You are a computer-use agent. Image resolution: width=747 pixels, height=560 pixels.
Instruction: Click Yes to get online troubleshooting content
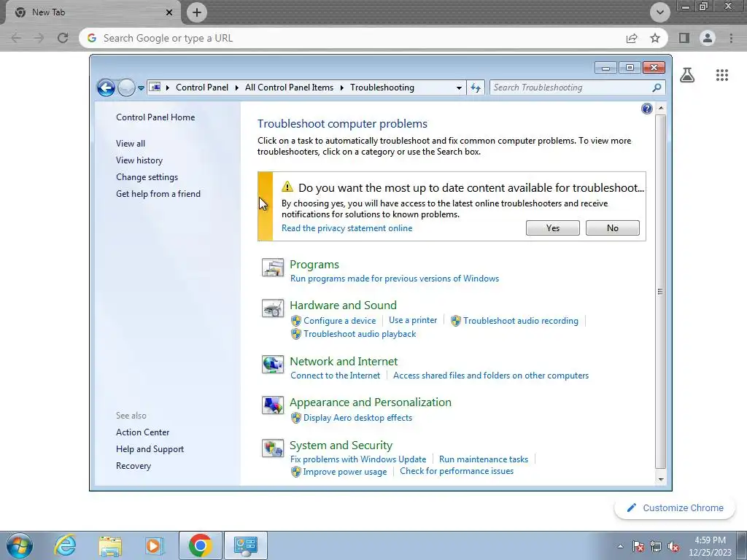553,228
